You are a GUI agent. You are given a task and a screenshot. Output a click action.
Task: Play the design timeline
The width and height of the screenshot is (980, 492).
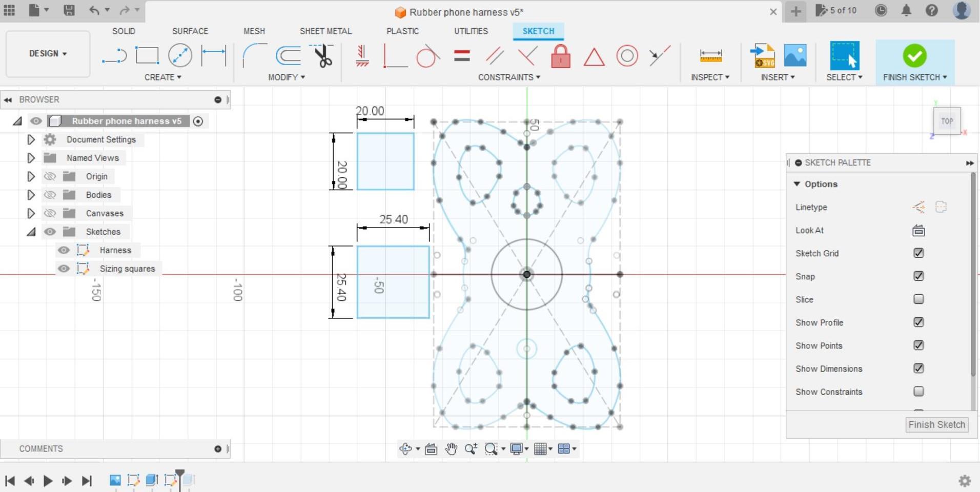[x=48, y=481]
